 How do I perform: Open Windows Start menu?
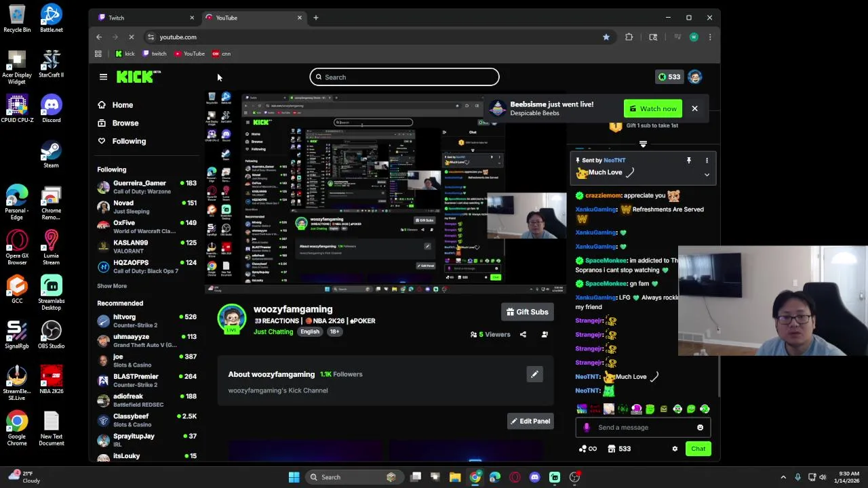(x=294, y=477)
